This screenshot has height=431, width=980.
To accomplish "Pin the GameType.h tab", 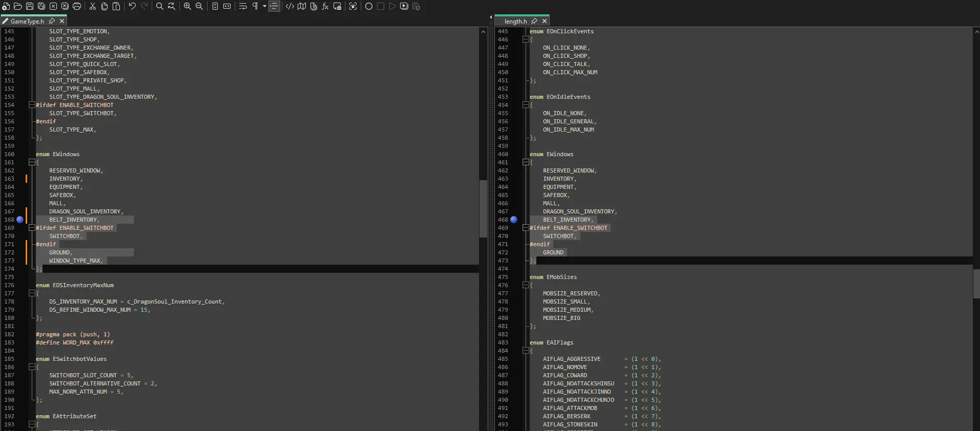I will 52,21.
